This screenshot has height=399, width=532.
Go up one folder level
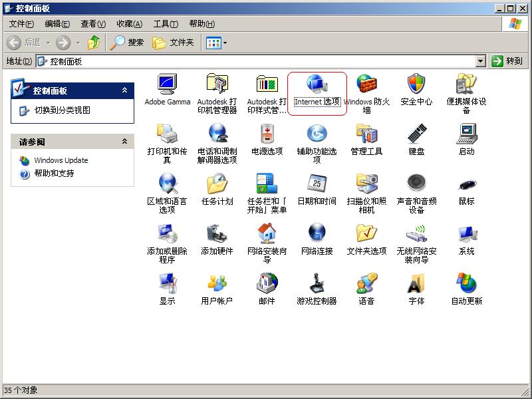tap(94, 43)
